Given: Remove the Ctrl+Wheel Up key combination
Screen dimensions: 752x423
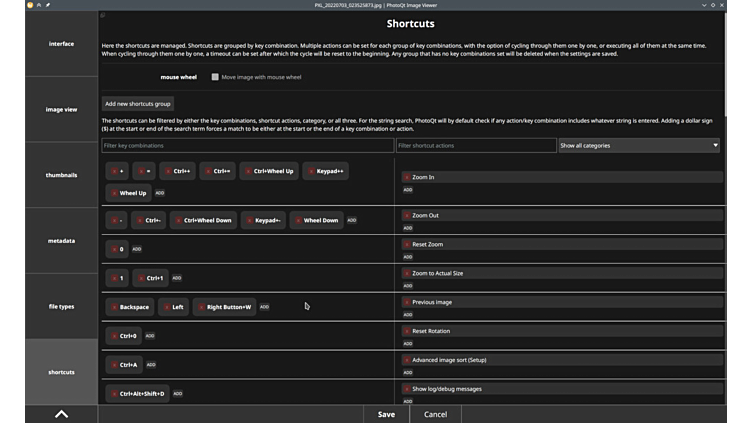Looking at the screenshot, I should pyautogui.click(x=248, y=171).
